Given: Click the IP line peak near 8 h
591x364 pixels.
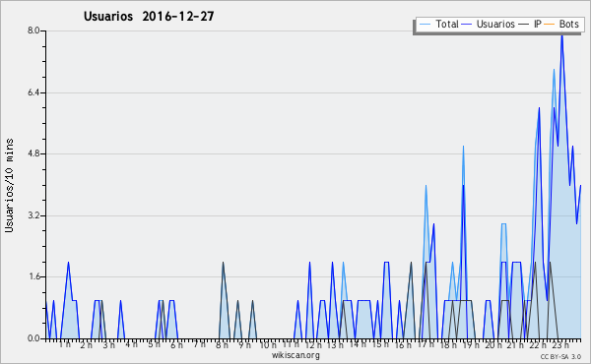Looking at the screenshot, I should tap(223, 263).
